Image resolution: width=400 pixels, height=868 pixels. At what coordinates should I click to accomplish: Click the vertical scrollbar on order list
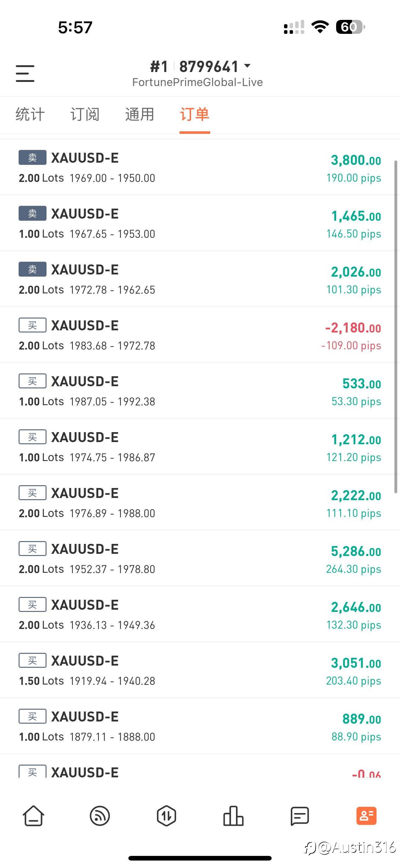coord(396,327)
